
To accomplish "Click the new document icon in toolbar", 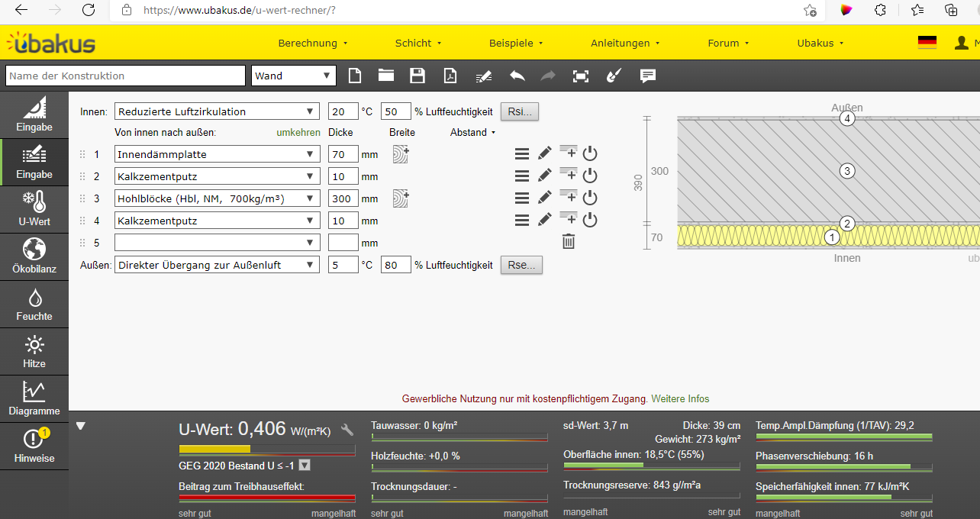I will point(354,76).
